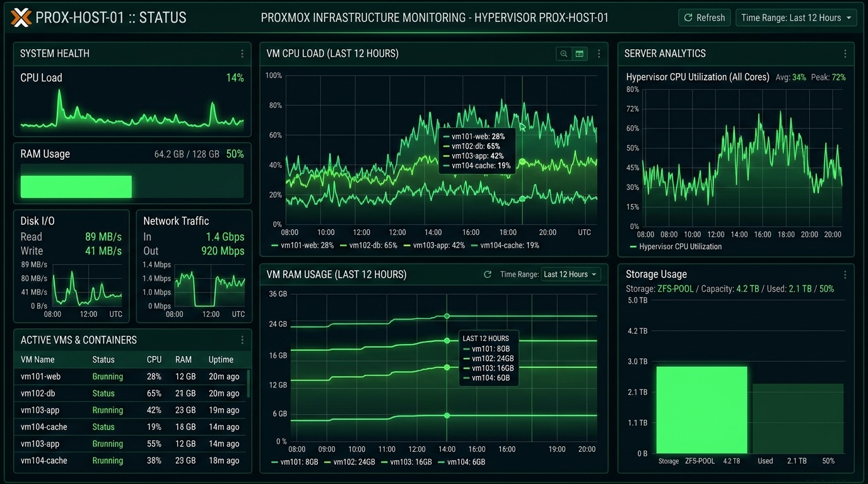Open Storage Usage panel kebab menu
This screenshot has height=484, width=868.
[845, 275]
